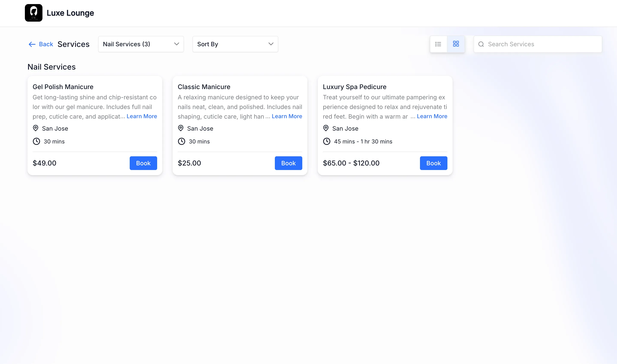
Task: Click the Sort By chevron arrow
Action: [271, 44]
